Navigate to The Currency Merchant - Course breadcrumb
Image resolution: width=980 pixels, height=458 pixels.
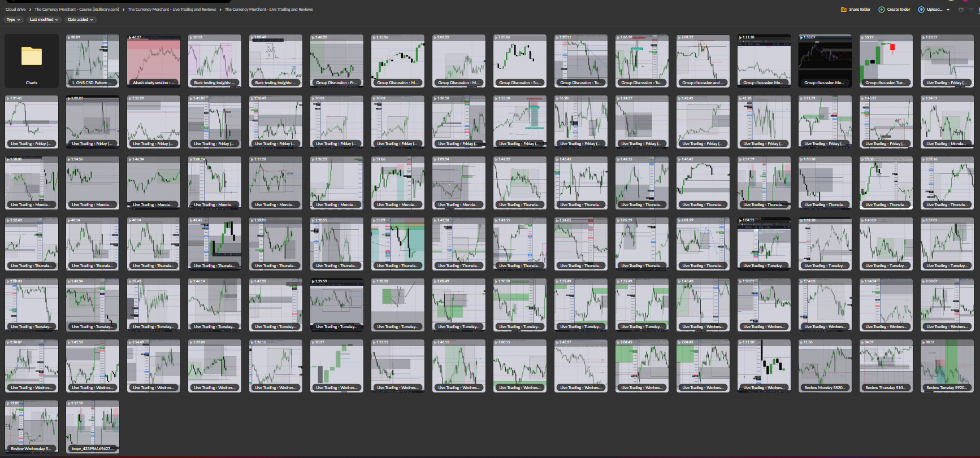click(x=76, y=10)
